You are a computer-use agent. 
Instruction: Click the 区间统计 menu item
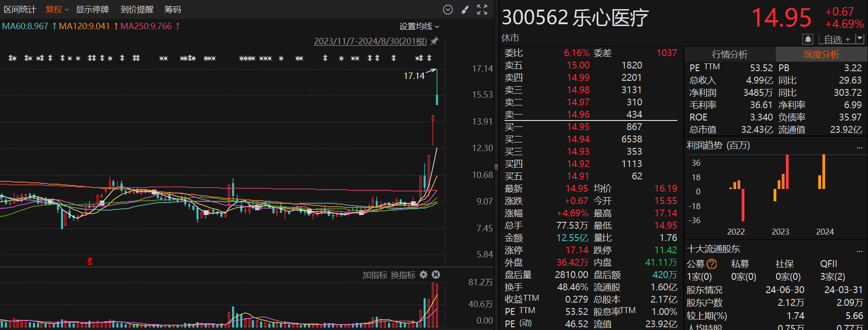coord(20,9)
